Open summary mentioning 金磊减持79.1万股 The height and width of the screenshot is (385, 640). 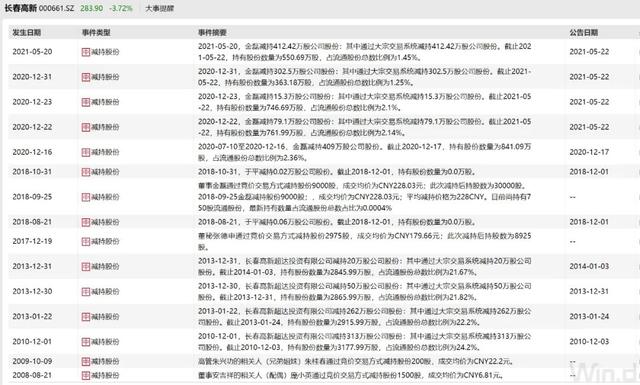tap(364, 127)
